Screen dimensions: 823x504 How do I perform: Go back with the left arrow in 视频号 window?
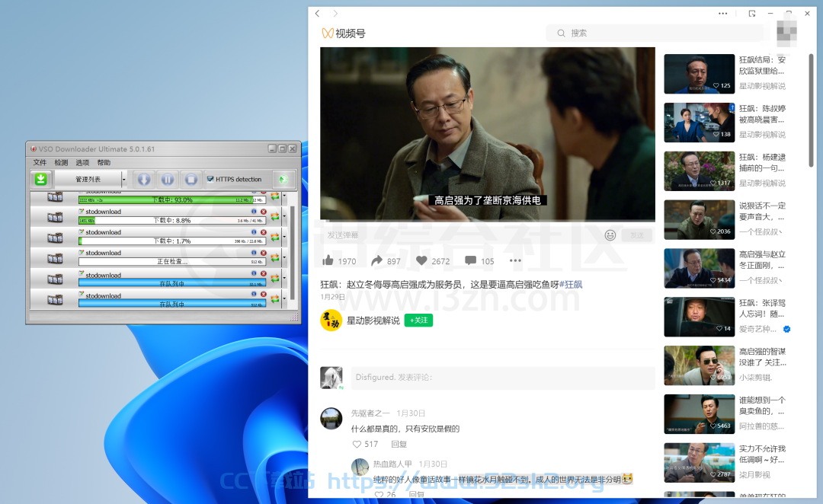tap(317, 13)
